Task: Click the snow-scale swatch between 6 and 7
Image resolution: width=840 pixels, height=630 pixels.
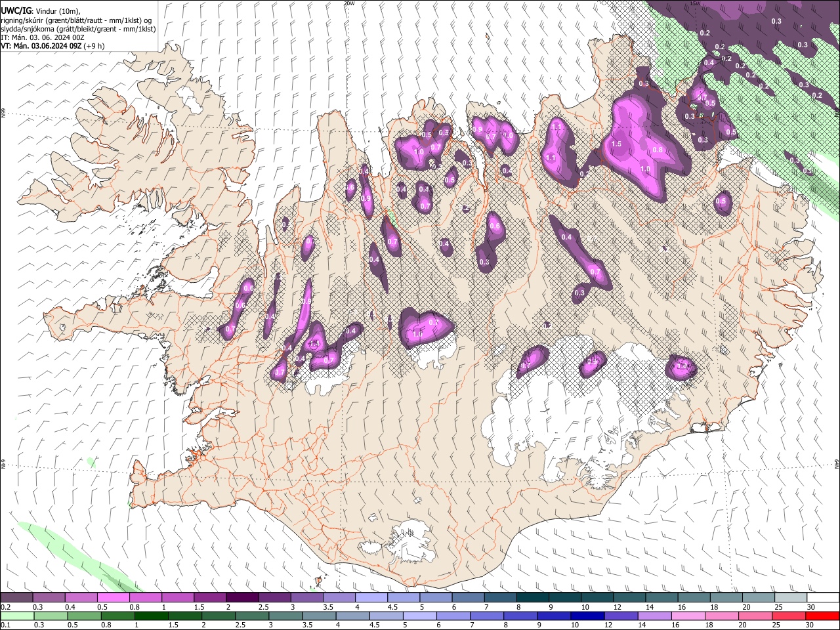Action: click(467, 597)
